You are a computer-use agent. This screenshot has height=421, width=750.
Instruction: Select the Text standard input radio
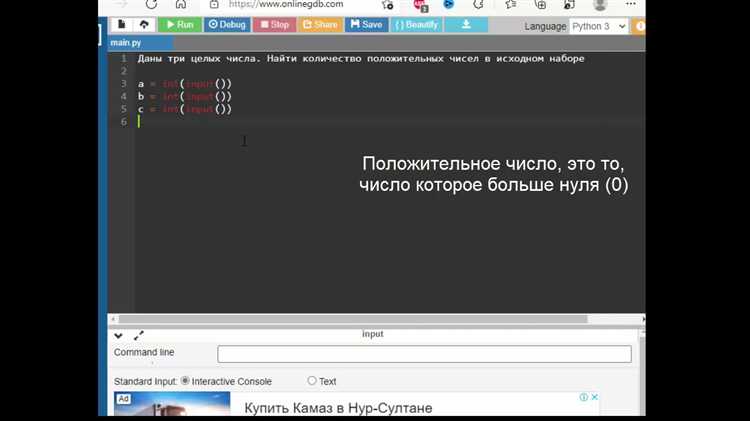point(312,381)
